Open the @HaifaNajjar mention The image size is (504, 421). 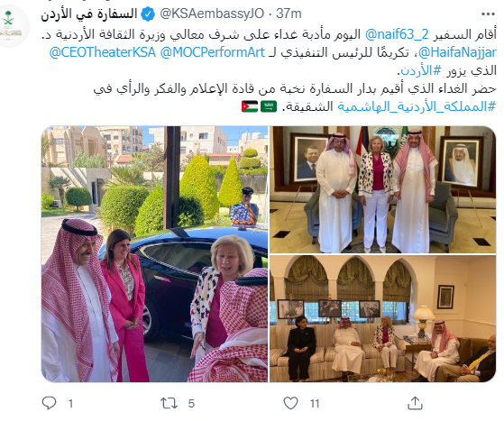pyautogui.click(x=457, y=52)
